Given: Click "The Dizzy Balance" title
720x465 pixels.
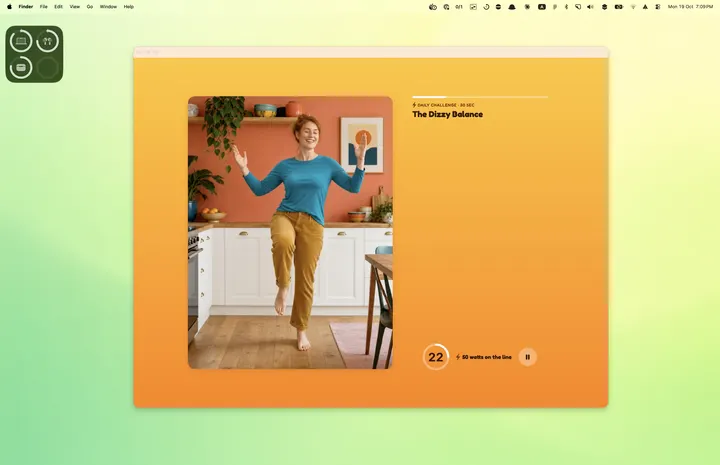Looking at the screenshot, I should coord(447,114).
